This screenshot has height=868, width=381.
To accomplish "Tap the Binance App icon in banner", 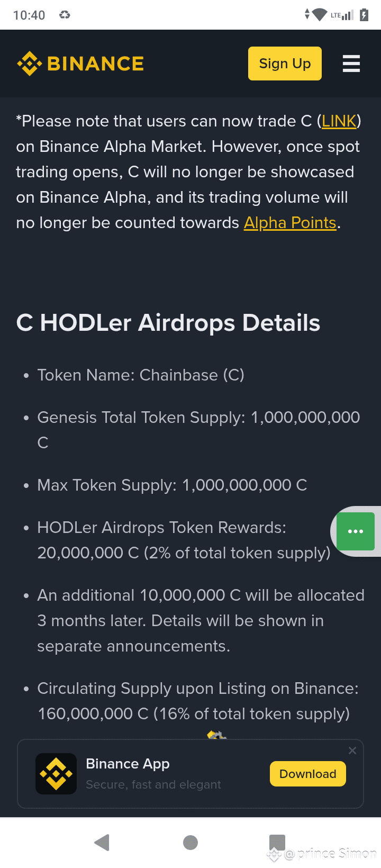I will point(56,774).
